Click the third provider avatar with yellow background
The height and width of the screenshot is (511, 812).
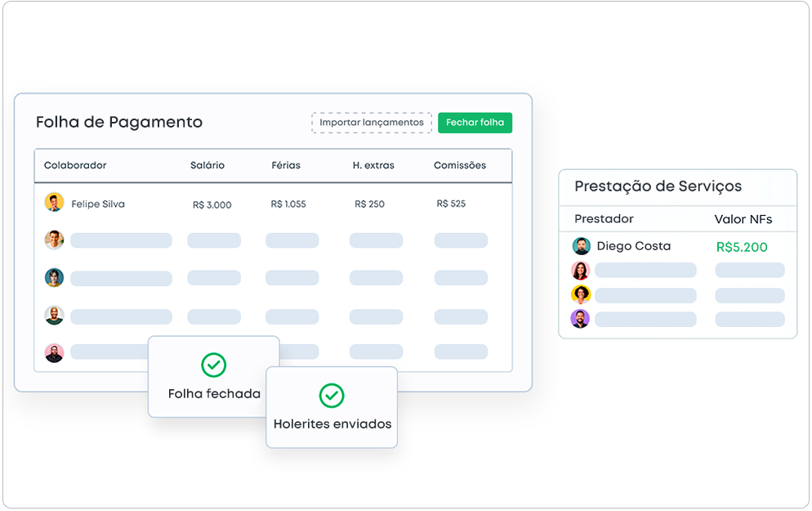[x=581, y=294]
